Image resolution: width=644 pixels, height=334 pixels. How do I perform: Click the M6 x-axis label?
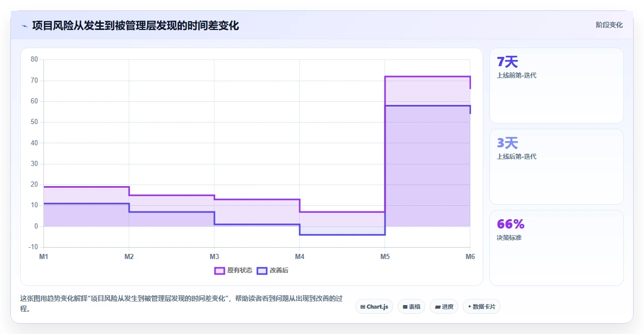(470, 256)
